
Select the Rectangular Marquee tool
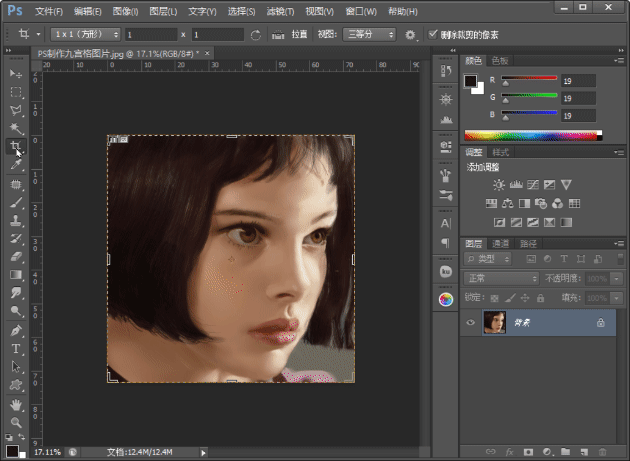pos(16,92)
